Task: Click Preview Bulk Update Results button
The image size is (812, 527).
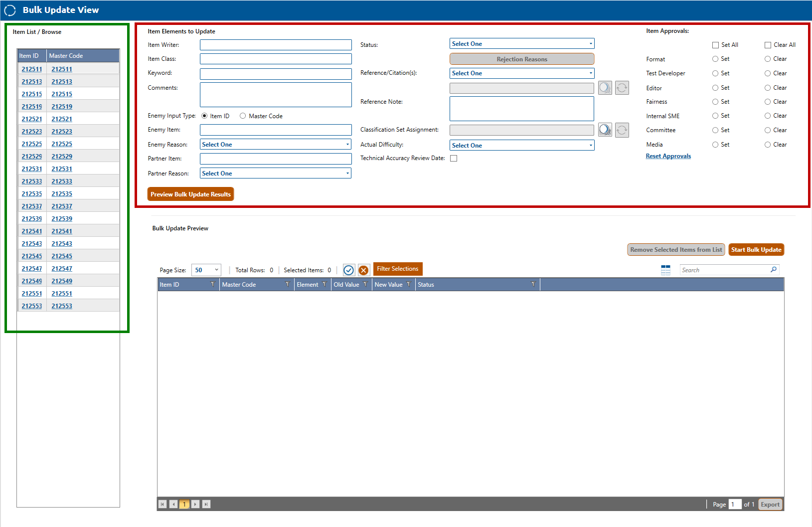Action: (x=190, y=194)
